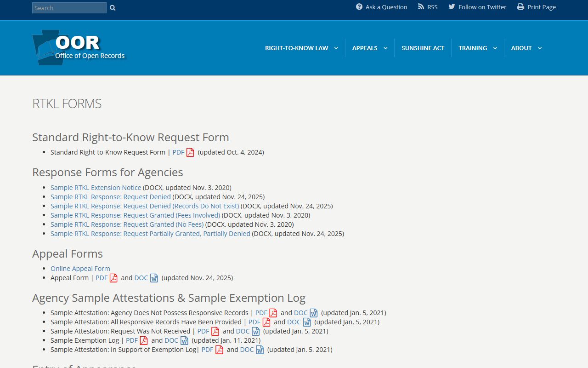The image size is (588, 368).
Task: Click into the Search input field
Action: pyautogui.click(x=69, y=8)
